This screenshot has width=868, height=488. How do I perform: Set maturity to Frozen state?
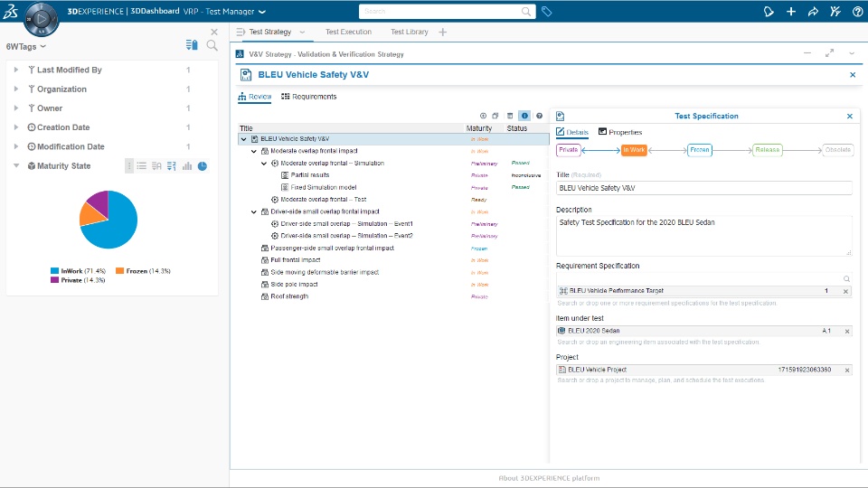699,150
